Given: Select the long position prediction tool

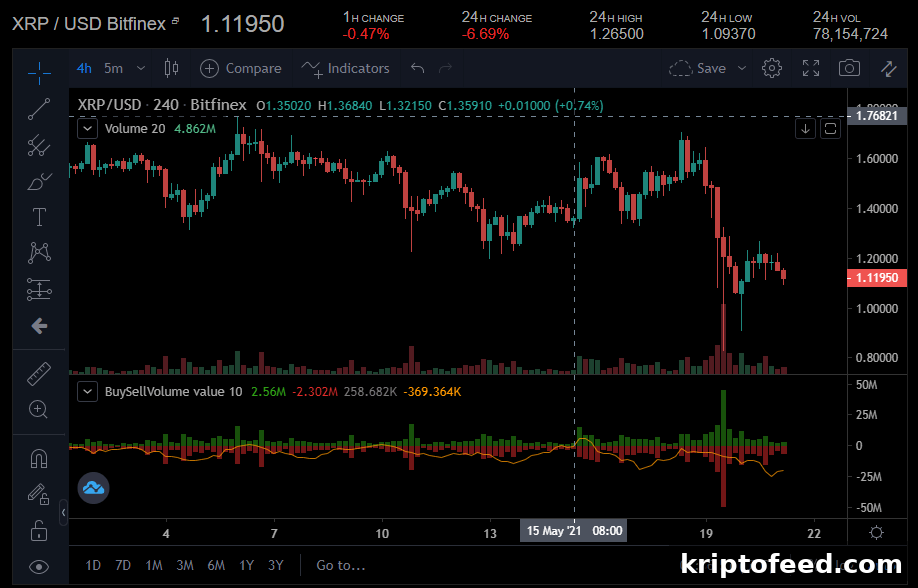Looking at the screenshot, I should tap(39, 289).
